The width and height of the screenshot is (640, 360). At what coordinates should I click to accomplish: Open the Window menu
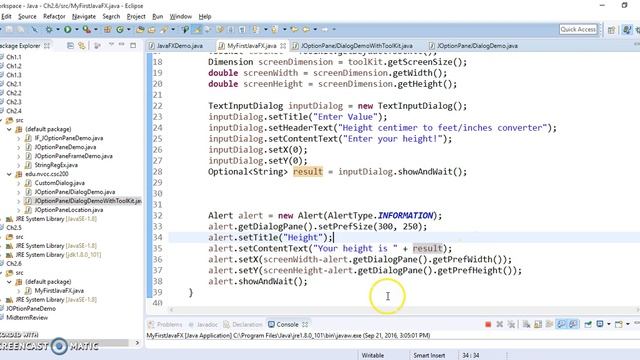point(181,16)
